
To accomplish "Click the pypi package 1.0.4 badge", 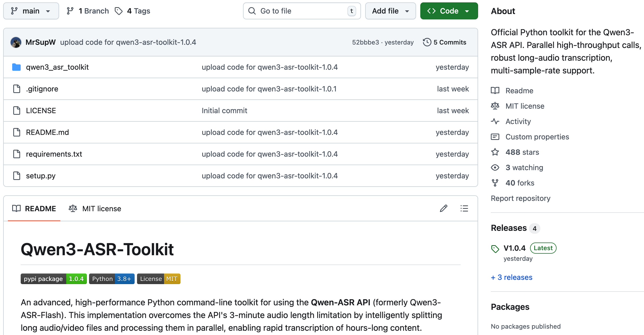I will pos(53,279).
